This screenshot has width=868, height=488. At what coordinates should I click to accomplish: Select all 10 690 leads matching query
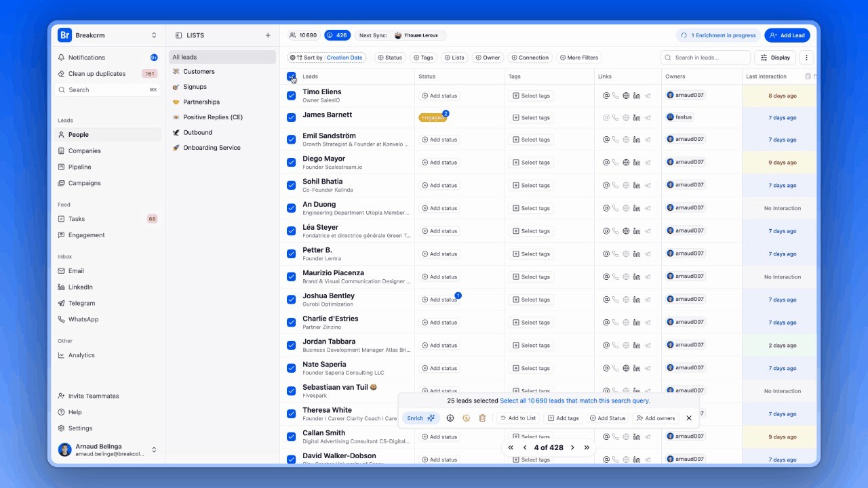click(x=574, y=401)
